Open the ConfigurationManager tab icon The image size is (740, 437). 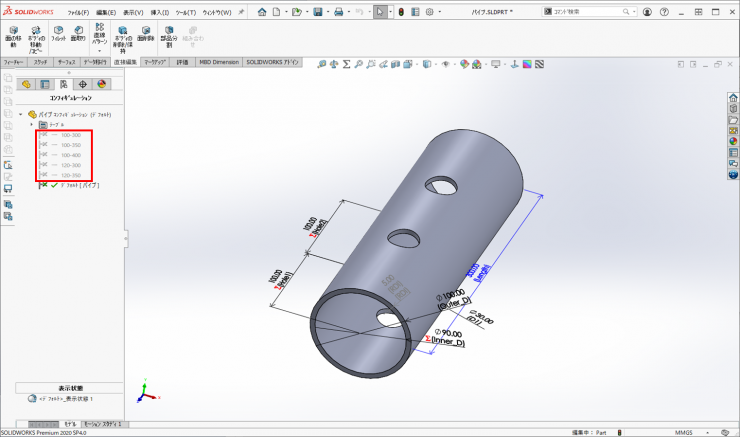[x=63, y=84]
